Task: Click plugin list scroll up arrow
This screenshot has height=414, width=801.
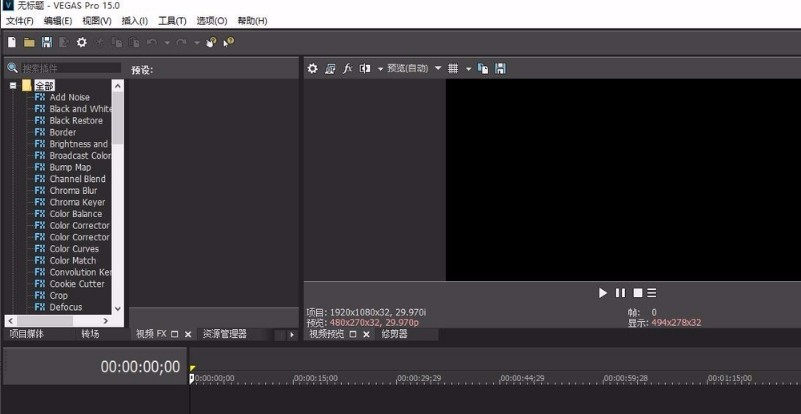Action: [x=118, y=85]
